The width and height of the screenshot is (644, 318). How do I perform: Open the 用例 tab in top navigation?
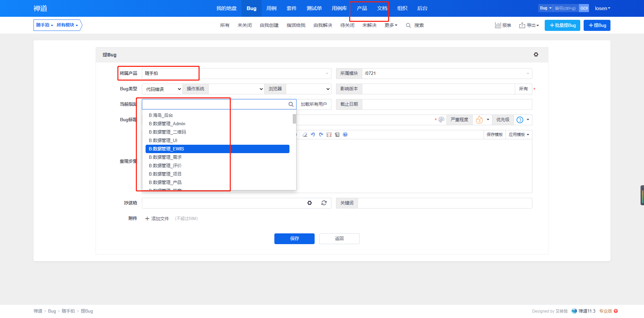(x=271, y=8)
